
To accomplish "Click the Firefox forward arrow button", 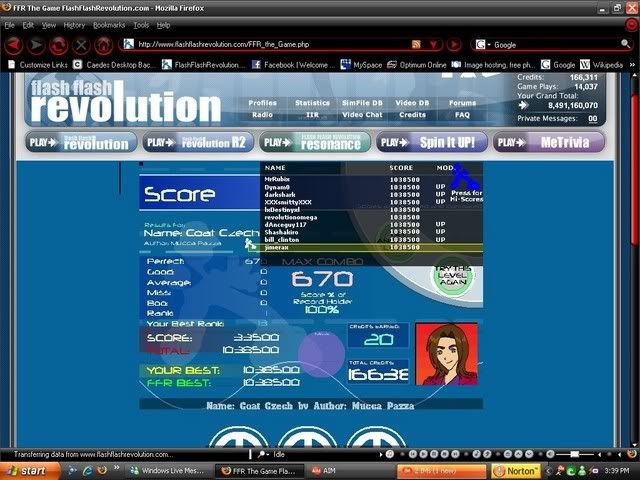I will click(x=36, y=45).
